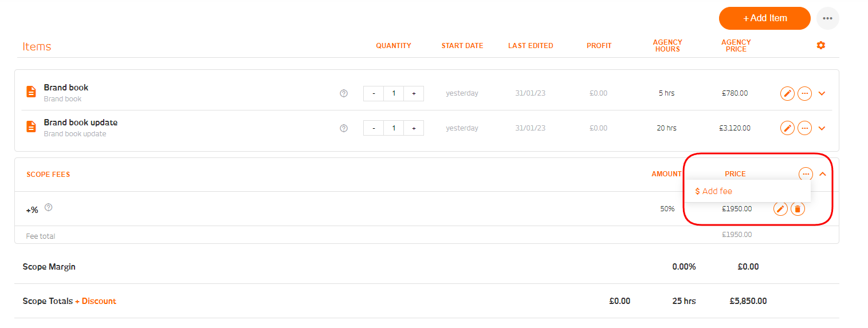Open the top-right more options ellipsis
Viewport: 868px width, 328px height.
tap(828, 18)
